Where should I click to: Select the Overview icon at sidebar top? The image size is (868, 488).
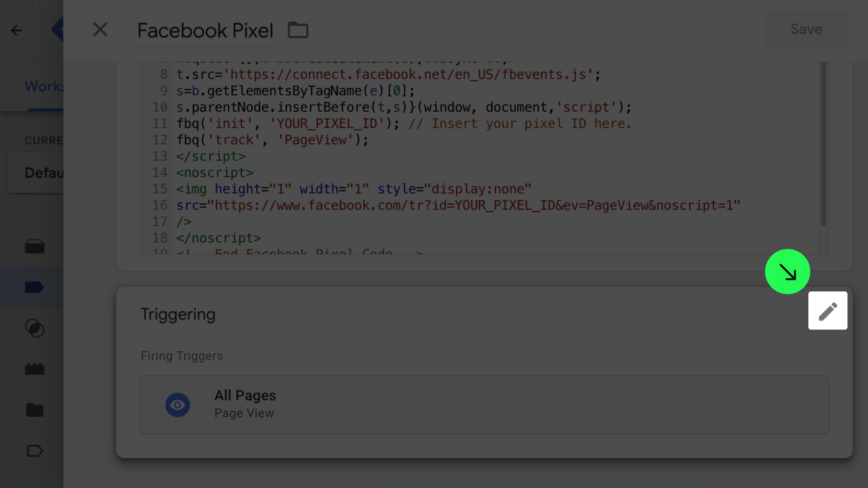click(34, 246)
